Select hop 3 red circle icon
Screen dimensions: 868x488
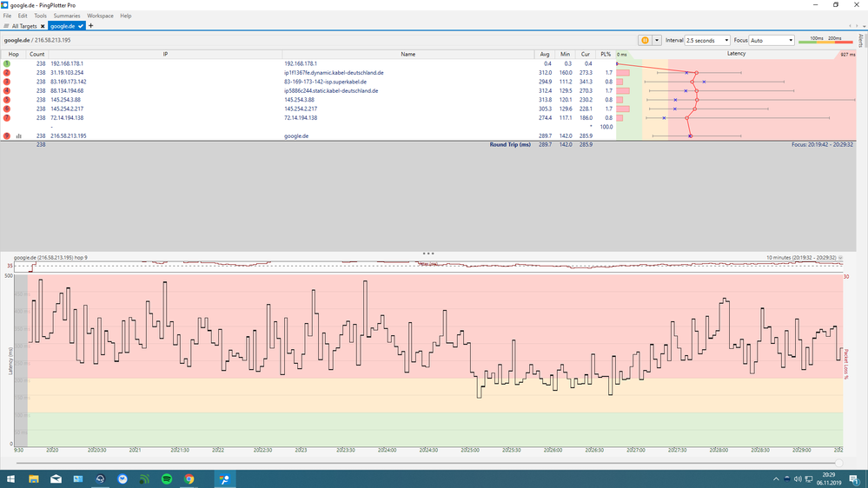coord(7,82)
